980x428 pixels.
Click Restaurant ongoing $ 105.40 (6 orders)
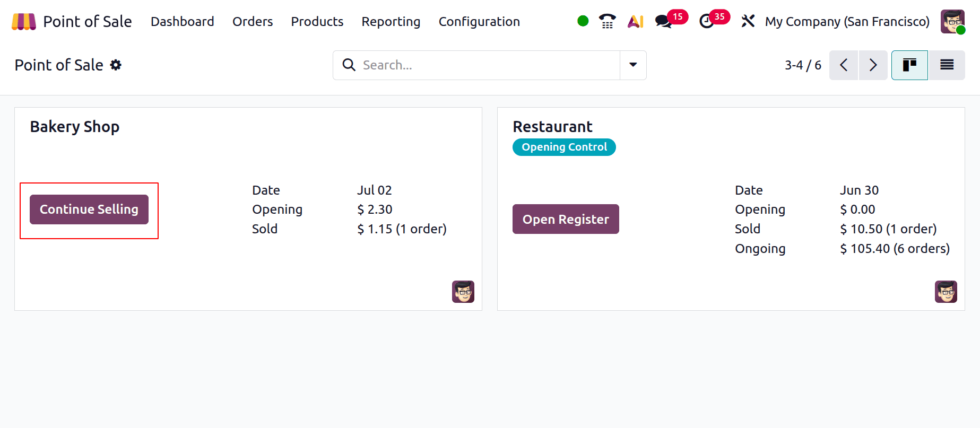pos(895,249)
